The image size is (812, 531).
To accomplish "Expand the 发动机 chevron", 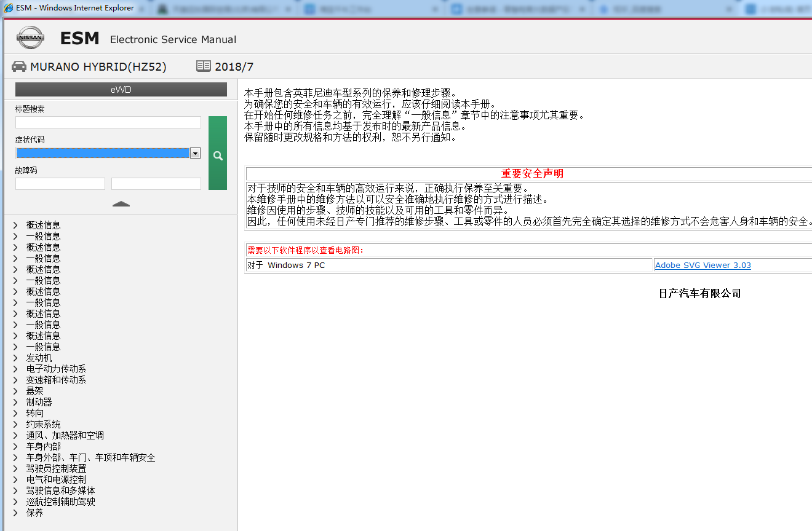I will 15,358.
